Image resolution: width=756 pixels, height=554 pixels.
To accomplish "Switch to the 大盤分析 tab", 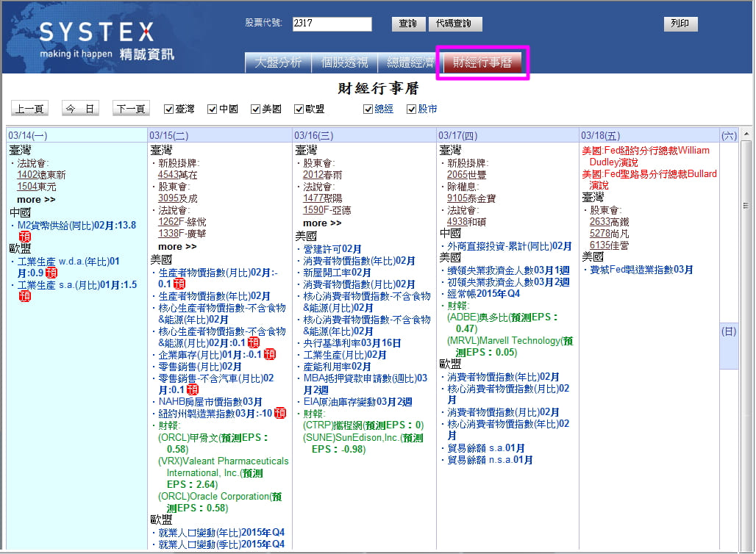I will coord(278,62).
